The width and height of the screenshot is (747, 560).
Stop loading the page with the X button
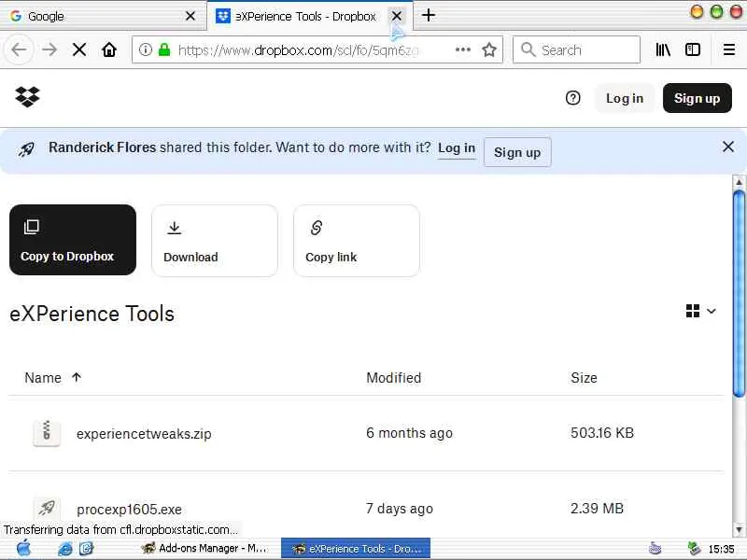(x=79, y=49)
